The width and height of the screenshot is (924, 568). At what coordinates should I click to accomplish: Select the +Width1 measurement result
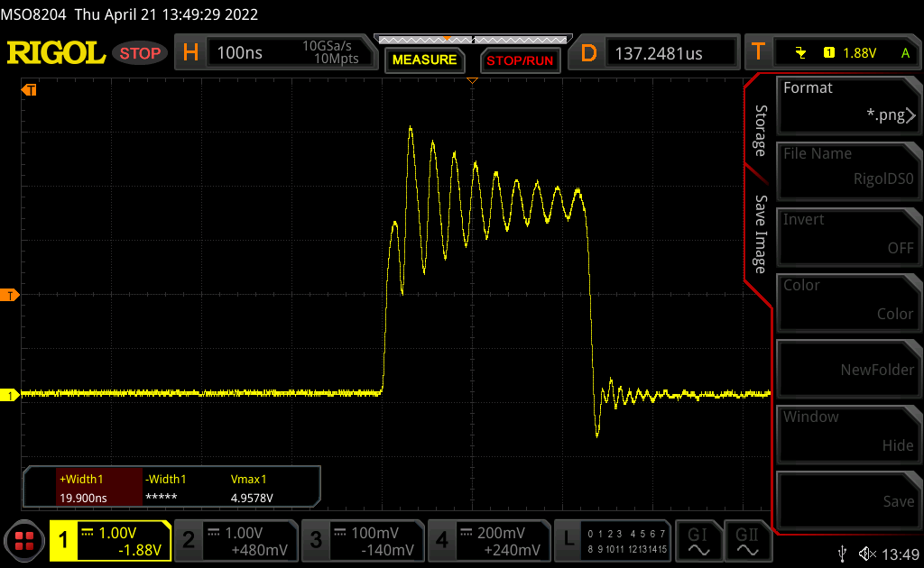[x=99, y=488]
